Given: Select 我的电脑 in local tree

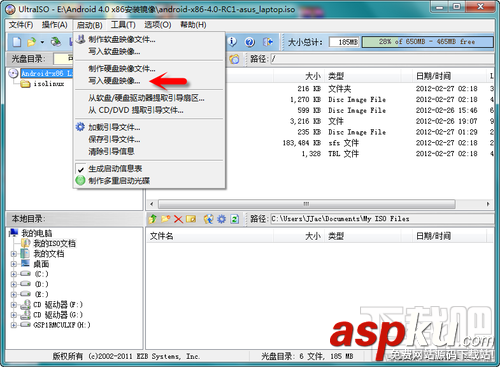Looking at the screenshot, I should pyautogui.click(x=36, y=233).
